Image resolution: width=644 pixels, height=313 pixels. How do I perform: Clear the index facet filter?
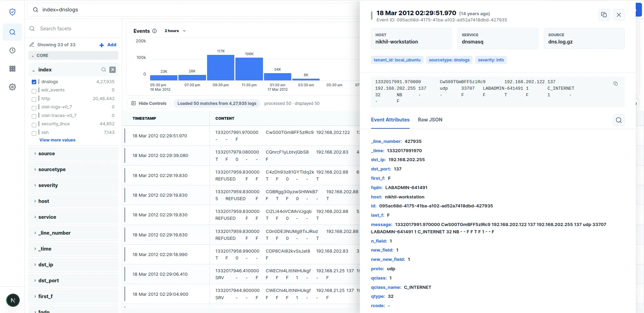113,70
